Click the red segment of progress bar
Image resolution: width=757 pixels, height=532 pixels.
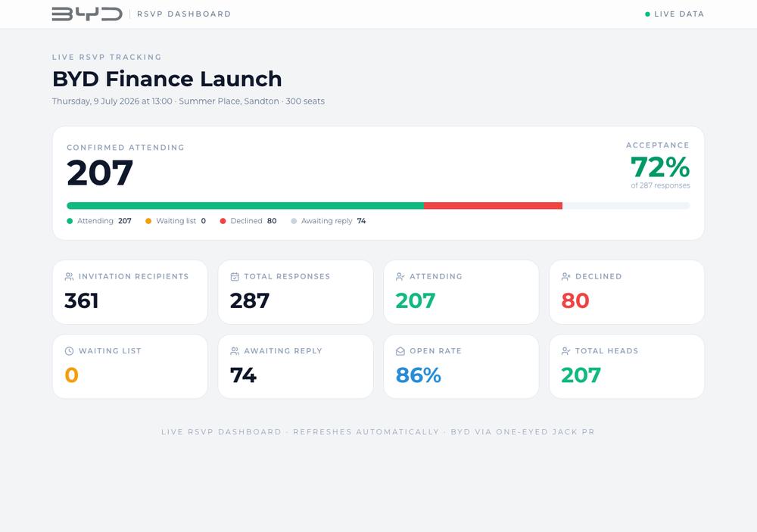tap(493, 206)
